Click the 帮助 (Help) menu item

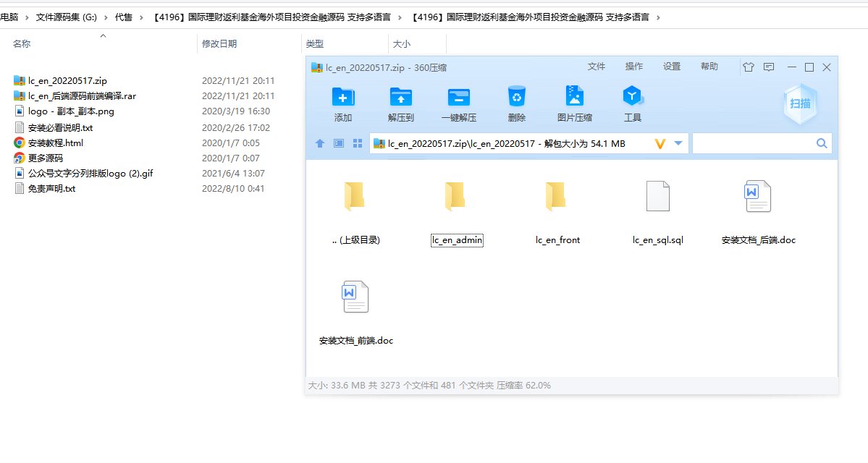[x=709, y=66]
